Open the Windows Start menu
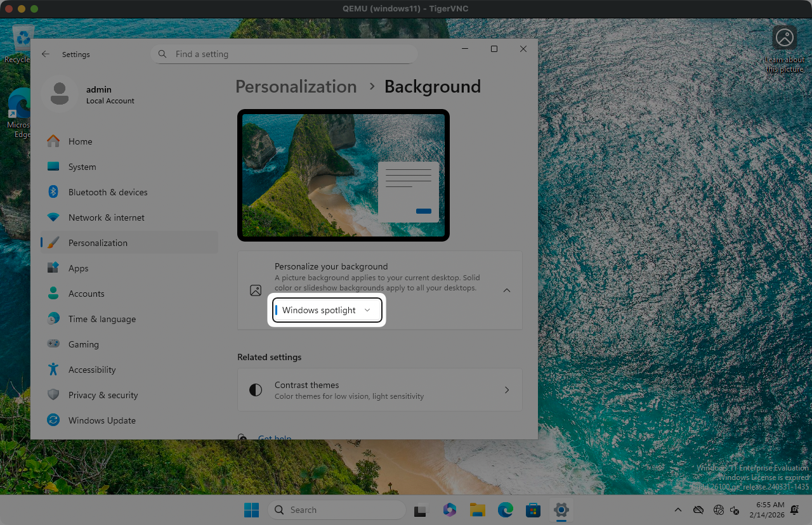The width and height of the screenshot is (812, 525). point(251,510)
